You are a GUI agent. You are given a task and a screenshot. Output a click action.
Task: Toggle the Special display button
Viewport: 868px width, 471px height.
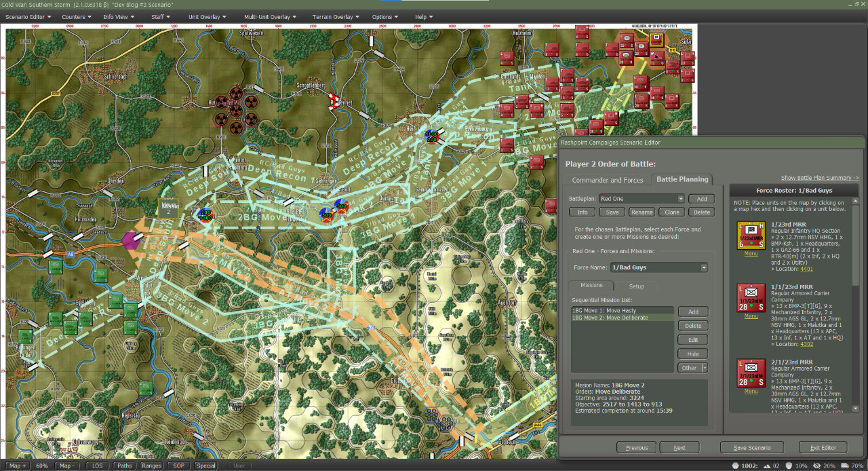[x=206, y=466]
